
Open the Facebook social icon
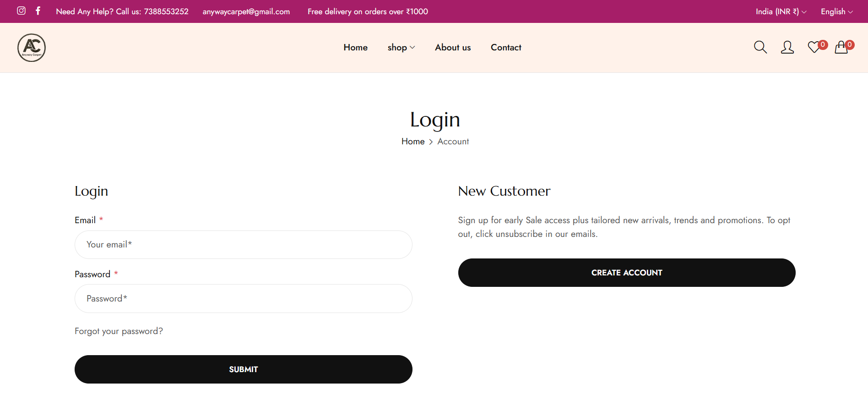[x=38, y=11]
